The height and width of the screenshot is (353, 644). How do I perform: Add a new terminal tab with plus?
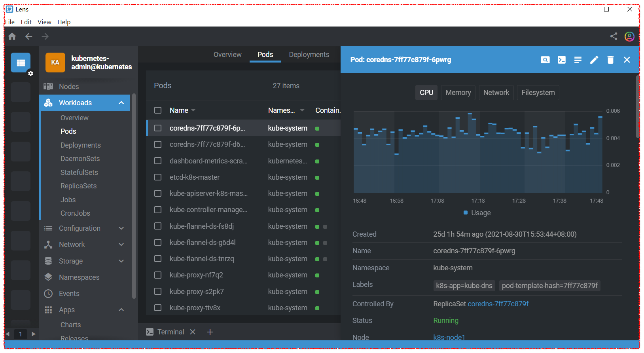coord(210,332)
